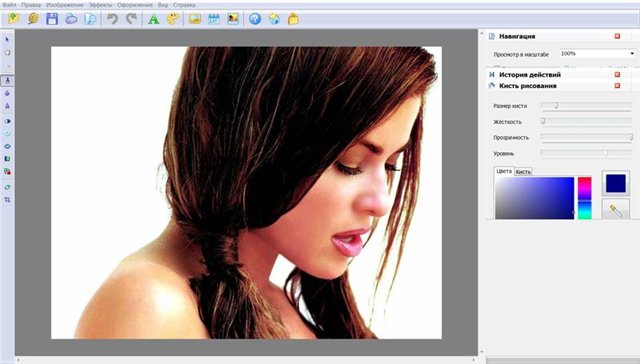
Task: Click the calendar icon in toolbar
Action: (214, 19)
